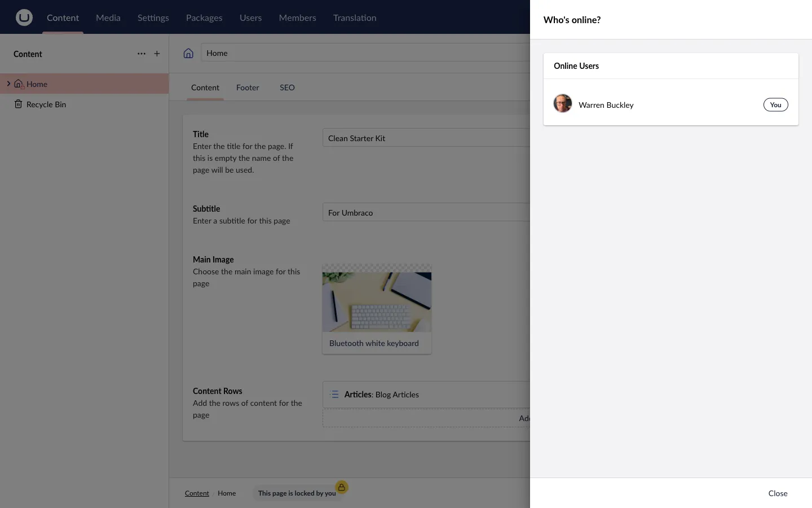Click the yellow lock icon in the status bar

[x=342, y=487]
